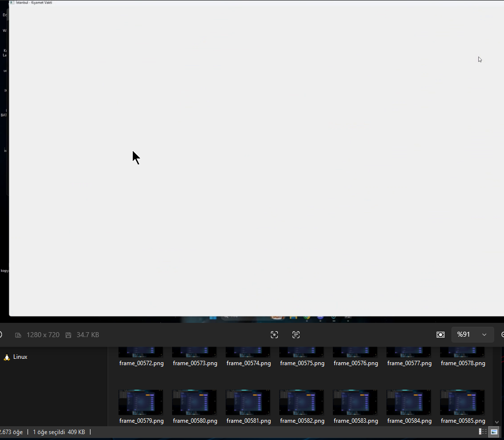Click the scan text icon in Photos toolbar

296,335
